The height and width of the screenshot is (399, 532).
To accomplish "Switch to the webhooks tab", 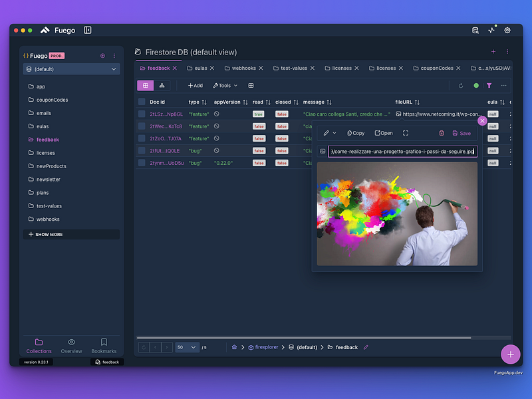I will 243,68.
